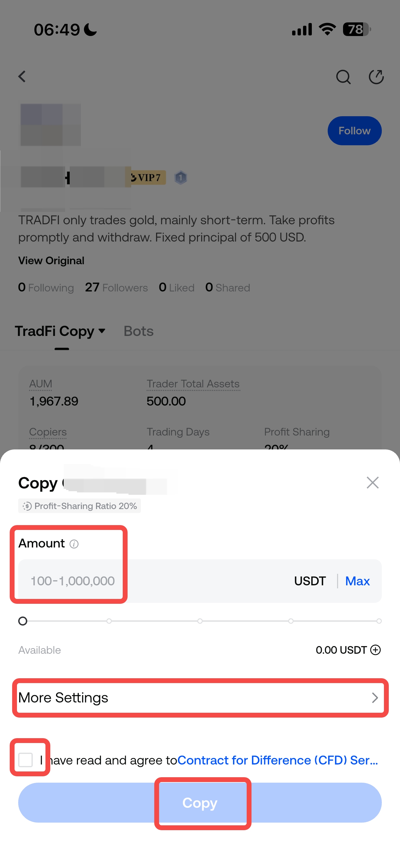This screenshot has width=400, height=868.
Task: Open the search magnifier icon
Action: click(343, 77)
